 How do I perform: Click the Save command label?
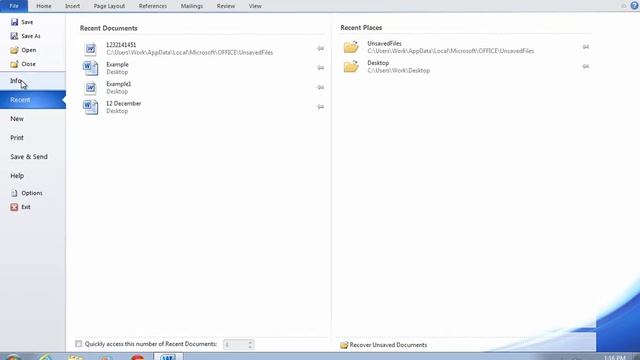click(27, 22)
